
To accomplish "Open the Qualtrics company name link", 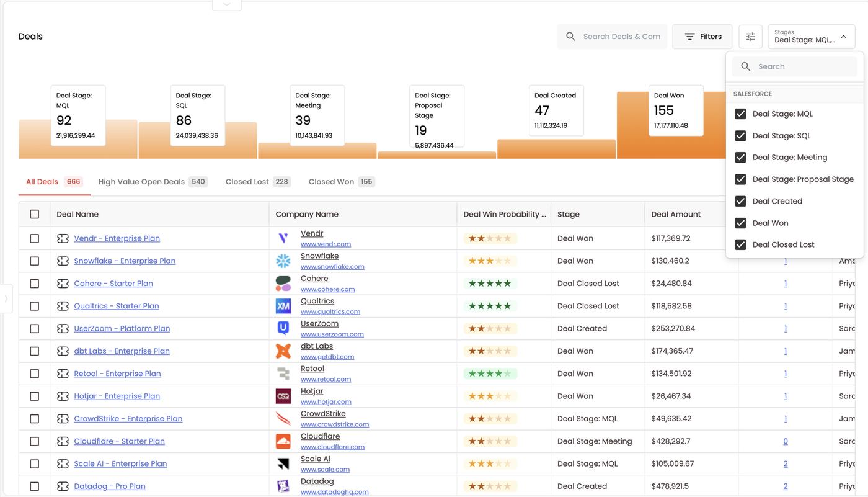I will click(x=317, y=301).
